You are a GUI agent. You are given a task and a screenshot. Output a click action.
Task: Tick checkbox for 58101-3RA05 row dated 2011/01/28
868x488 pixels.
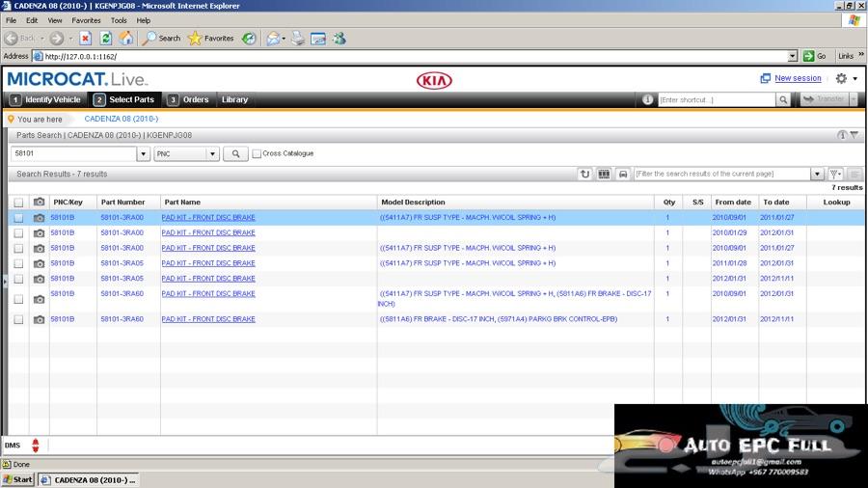18,263
